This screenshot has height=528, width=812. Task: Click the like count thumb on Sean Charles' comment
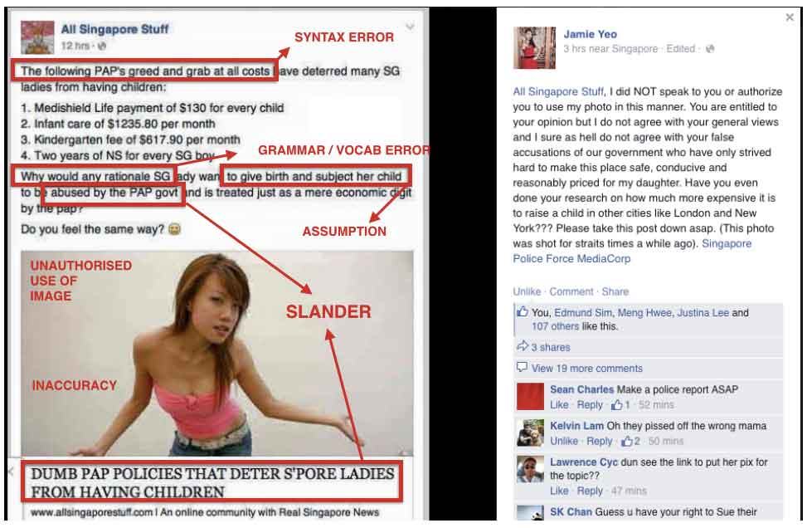click(x=617, y=404)
